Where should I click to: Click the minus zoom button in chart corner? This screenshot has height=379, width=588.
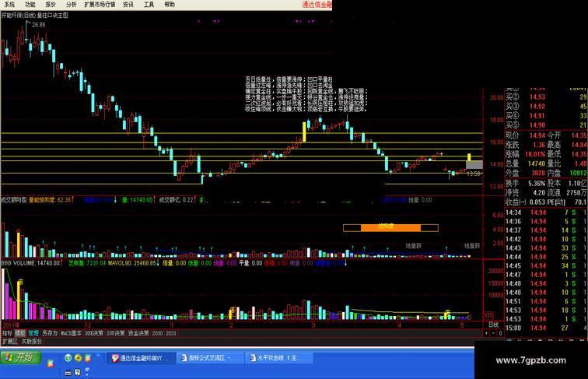[x=493, y=333]
